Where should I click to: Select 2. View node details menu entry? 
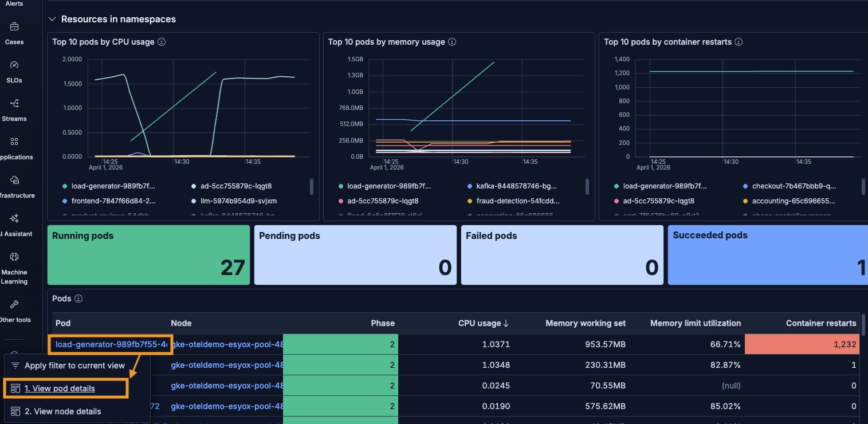[x=63, y=411]
